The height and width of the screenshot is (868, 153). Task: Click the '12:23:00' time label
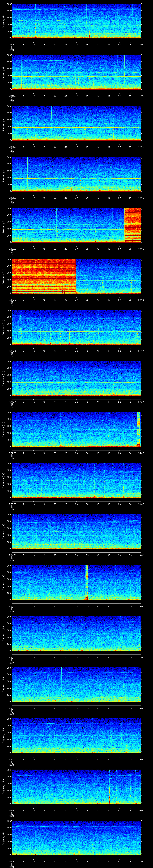[12, 504]
